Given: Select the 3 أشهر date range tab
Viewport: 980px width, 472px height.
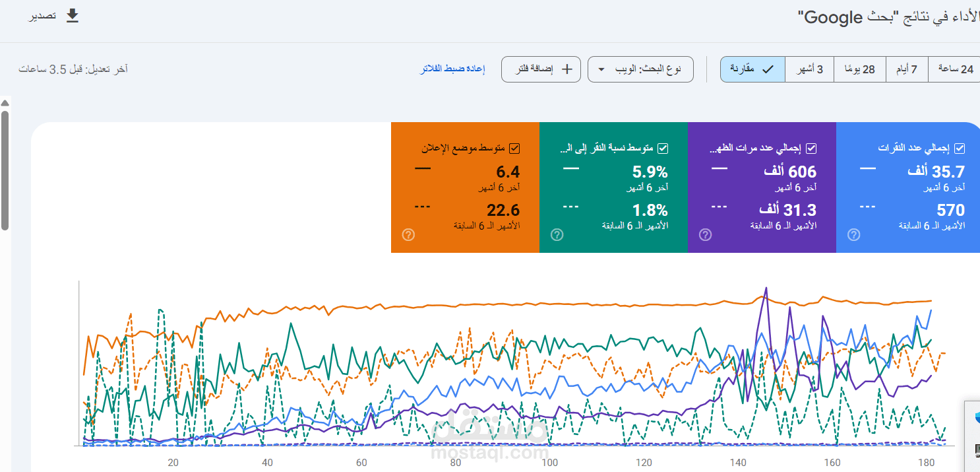Looking at the screenshot, I should 810,69.
